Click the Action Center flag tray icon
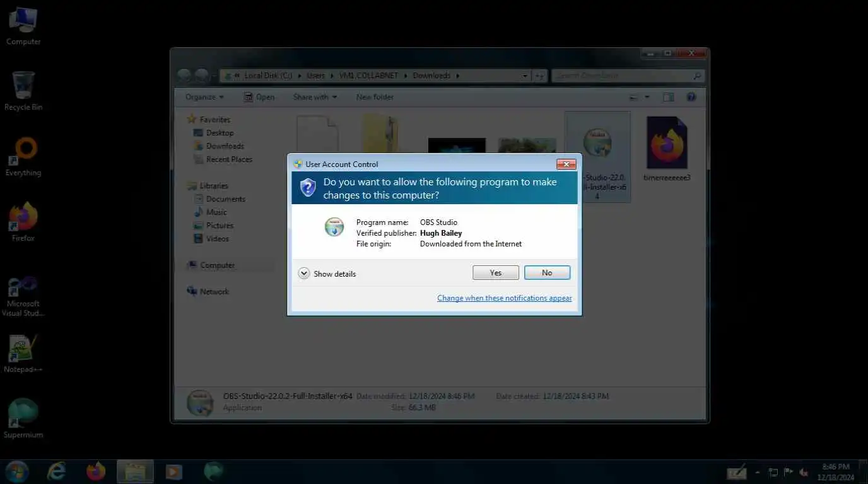 click(x=789, y=472)
